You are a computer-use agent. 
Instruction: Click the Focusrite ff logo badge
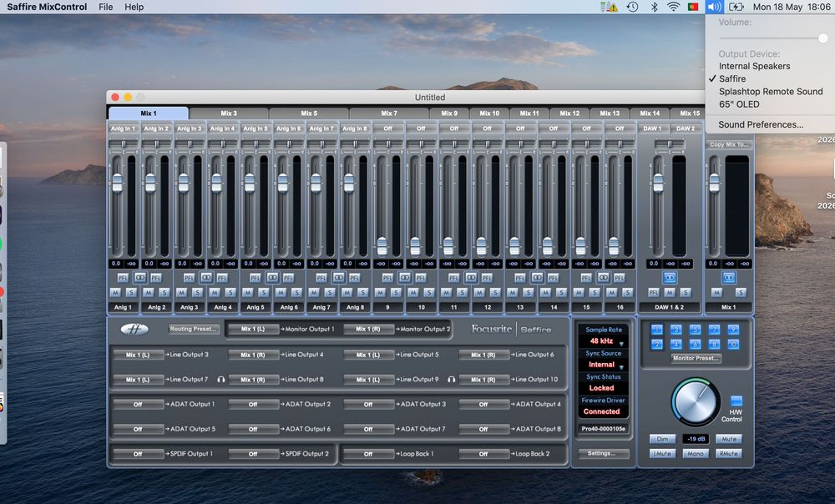pos(134,330)
